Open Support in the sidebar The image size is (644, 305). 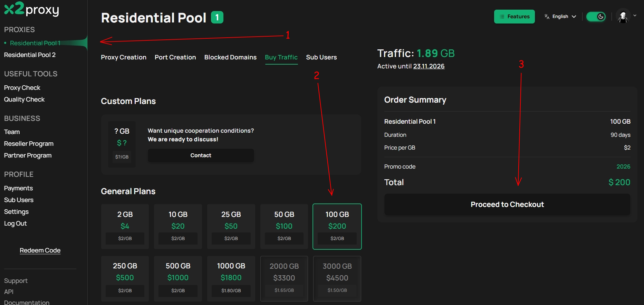click(x=16, y=281)
